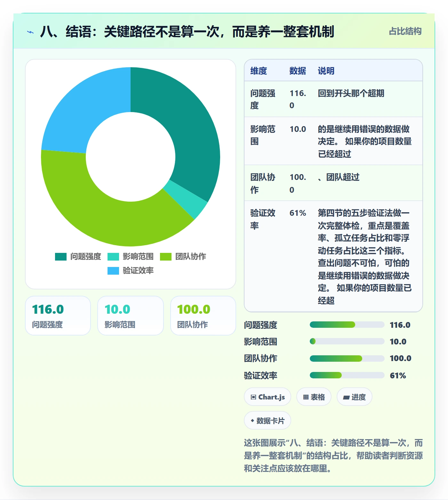The height and width of the screenshot is (500, 448).
Task: Toggle the 验证效率 legend item
Action: pyautogui.click(x=131, y=270)
